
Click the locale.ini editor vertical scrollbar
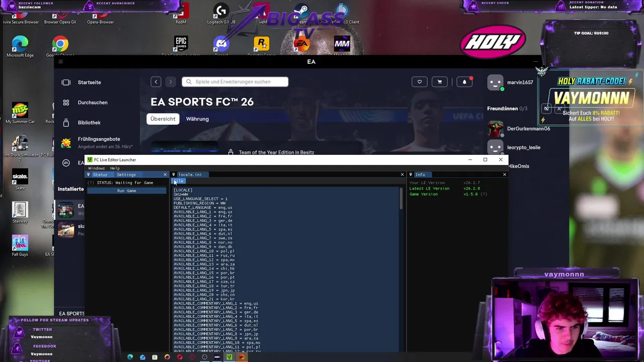click(401, 199)
